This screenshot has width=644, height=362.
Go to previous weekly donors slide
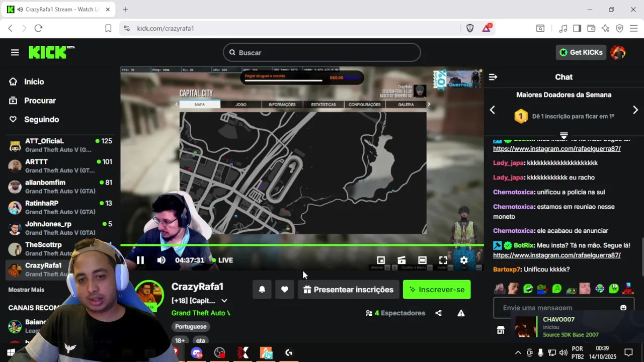(x=493, y=110)
